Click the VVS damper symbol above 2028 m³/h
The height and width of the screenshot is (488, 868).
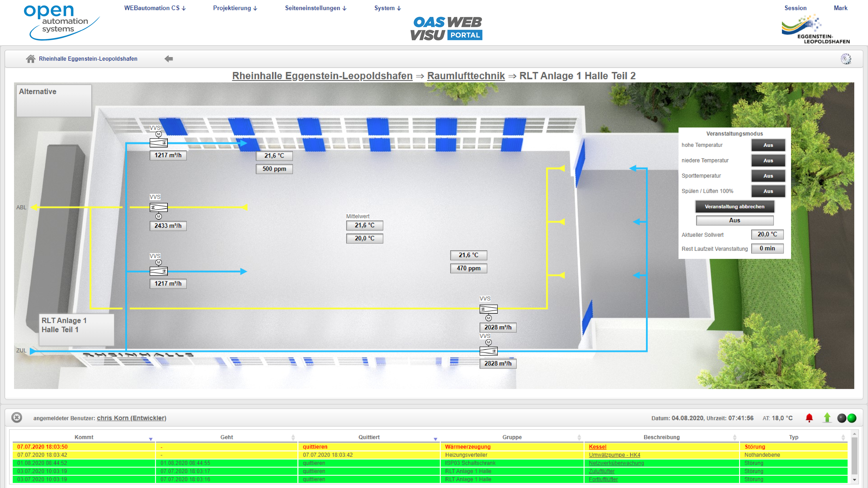coord(488,309)
